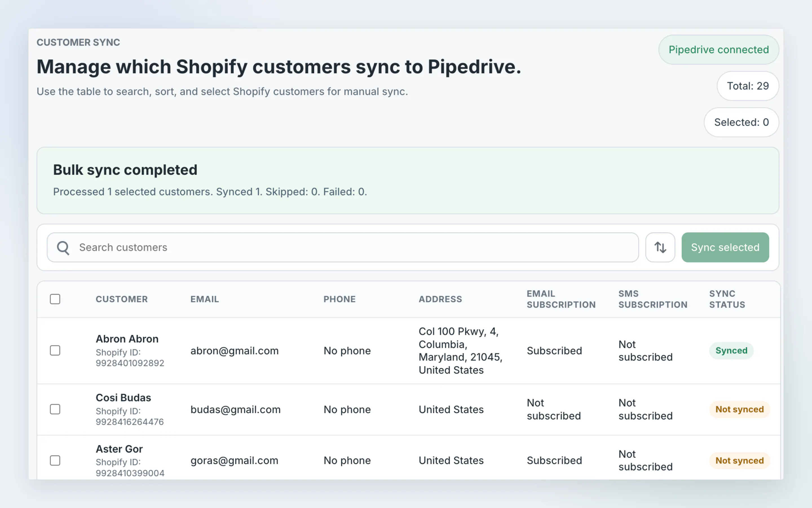Viewport: 812px width, 508px height.
Task: Check the Aster Gor row checkbox
Action: click(55, 460)
